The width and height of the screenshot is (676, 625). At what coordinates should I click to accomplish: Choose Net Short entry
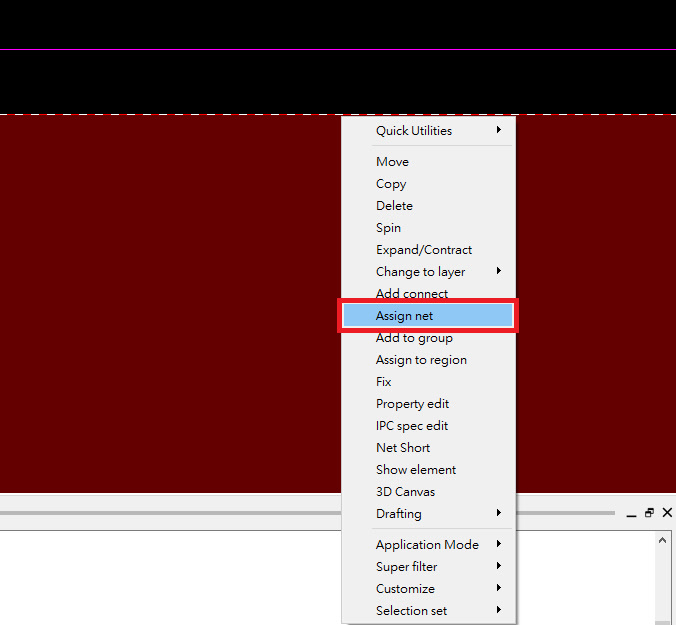click(x=428, y=447)
